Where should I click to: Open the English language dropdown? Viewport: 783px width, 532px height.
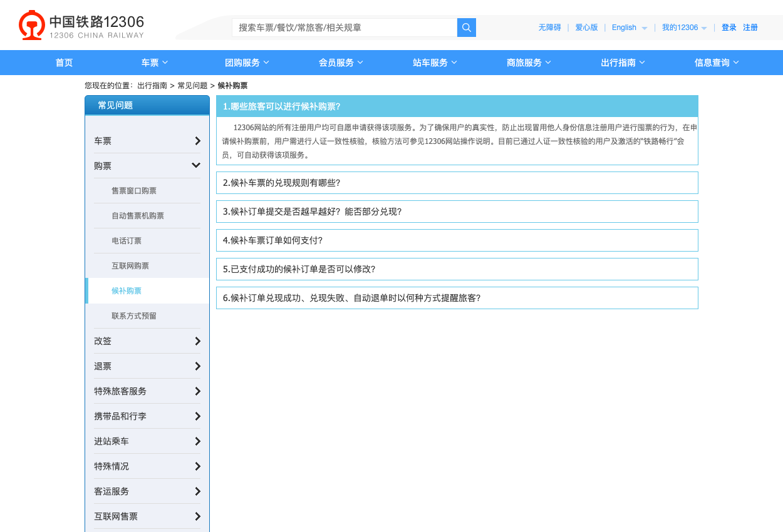click(630, 28)
